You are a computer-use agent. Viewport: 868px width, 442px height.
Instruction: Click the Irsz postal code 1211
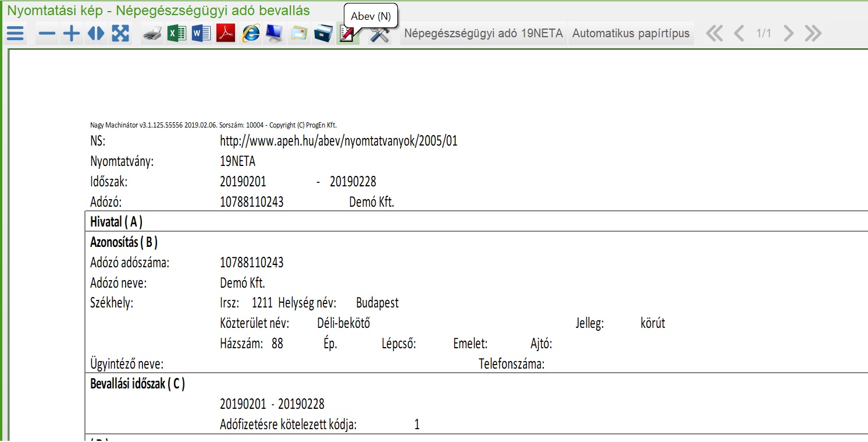click(262, 303)
